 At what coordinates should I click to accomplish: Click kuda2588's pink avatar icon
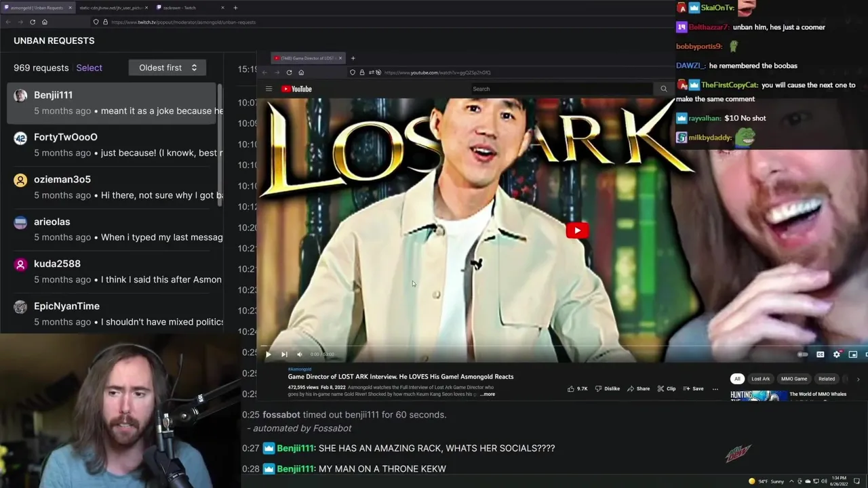coord(20,264)
